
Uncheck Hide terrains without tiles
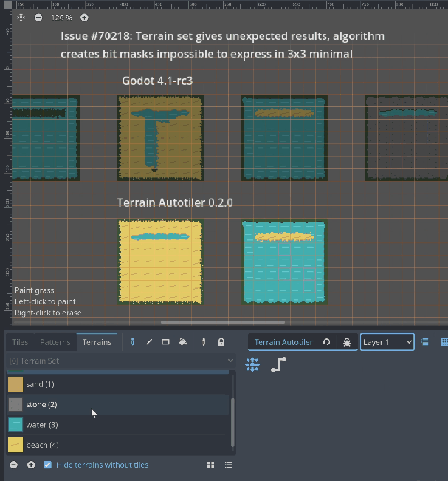[x=47, y=465]
